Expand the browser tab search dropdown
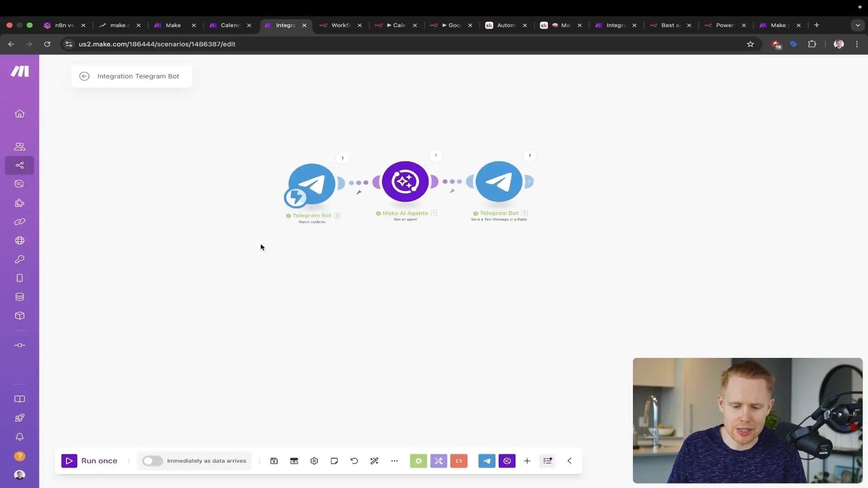 pyautogui.click(x=858, y=25)
